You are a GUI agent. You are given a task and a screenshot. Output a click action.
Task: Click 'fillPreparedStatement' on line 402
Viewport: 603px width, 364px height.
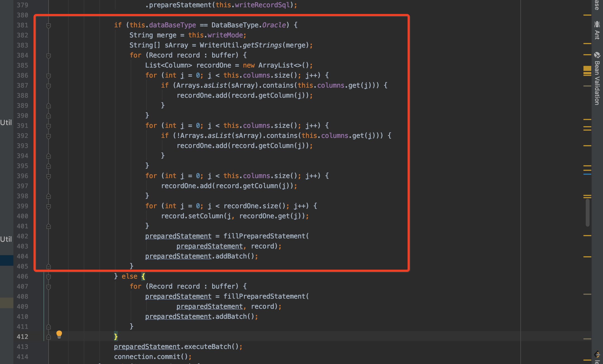pyautogui.click(x=264, y=236)
